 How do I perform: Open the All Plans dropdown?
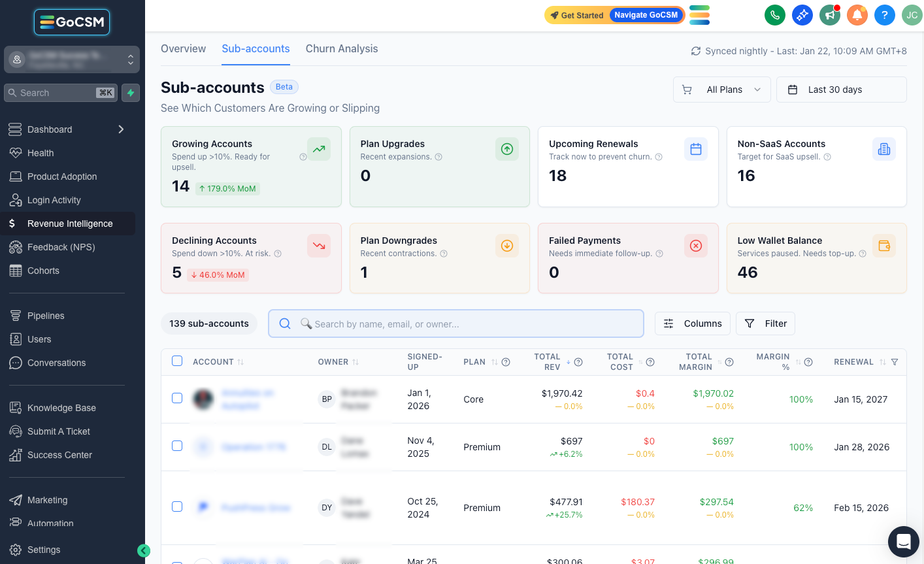(x=722, y=90)
